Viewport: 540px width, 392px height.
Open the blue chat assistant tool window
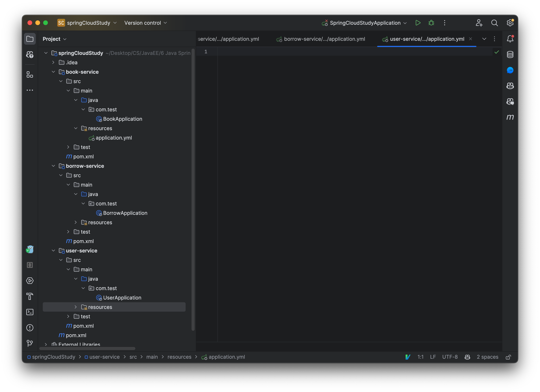pos(510,70)
